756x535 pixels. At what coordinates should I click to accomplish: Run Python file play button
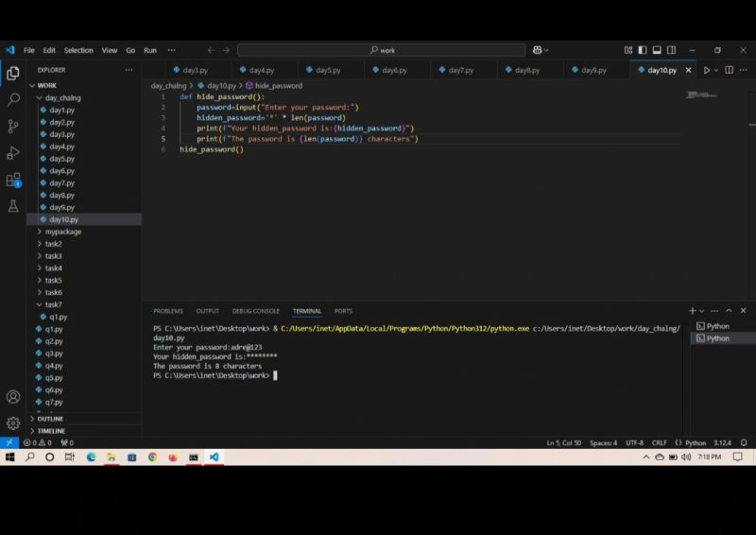pyautogui.click(x=706, y=70)
